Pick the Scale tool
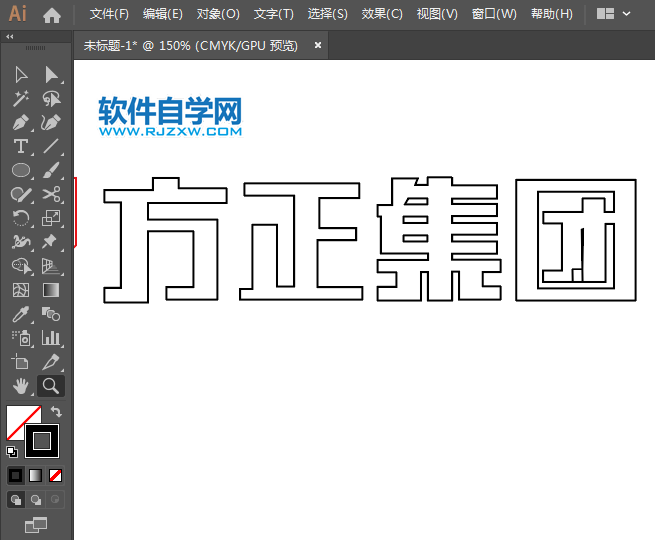The image size is (655, 540). [51, 218]
